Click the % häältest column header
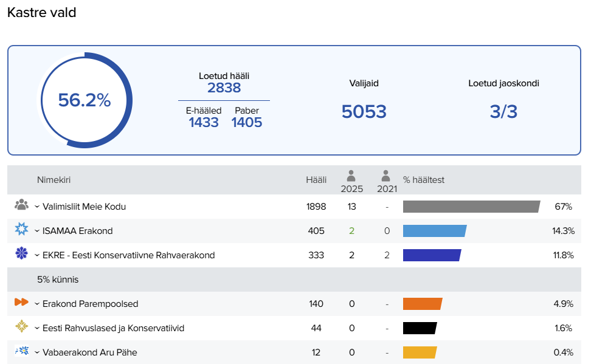Image resolution: width=591 pixels, height=364 pixels. point(424,180)
